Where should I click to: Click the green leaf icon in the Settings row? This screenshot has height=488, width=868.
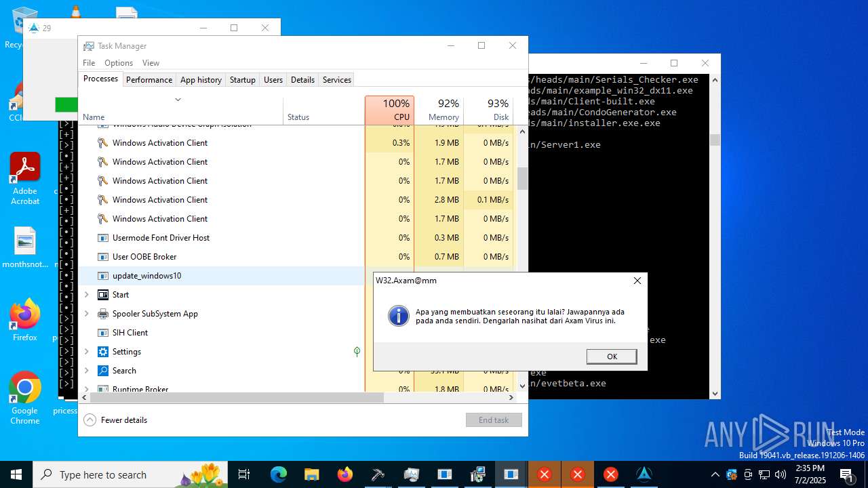(357, 352)
